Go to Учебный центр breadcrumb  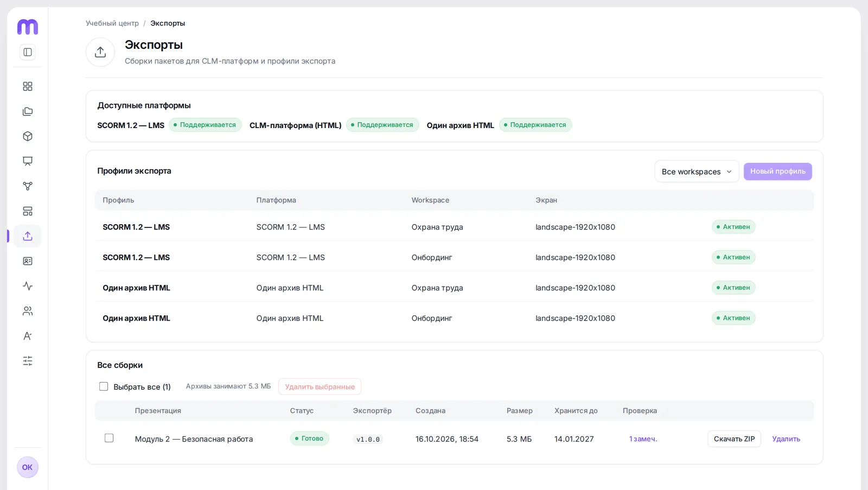pyautogui.click(x=112, y=23)
